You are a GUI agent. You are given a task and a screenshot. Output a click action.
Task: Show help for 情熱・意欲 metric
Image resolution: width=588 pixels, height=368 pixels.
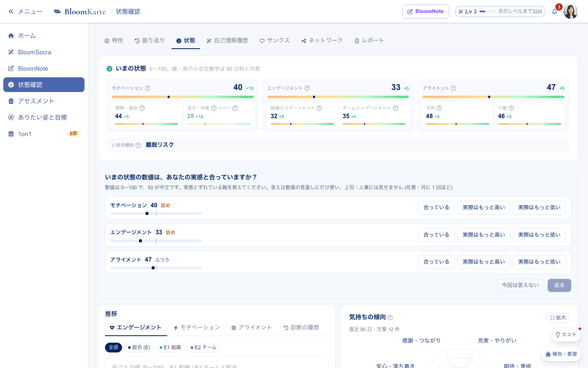click(142, 108)
